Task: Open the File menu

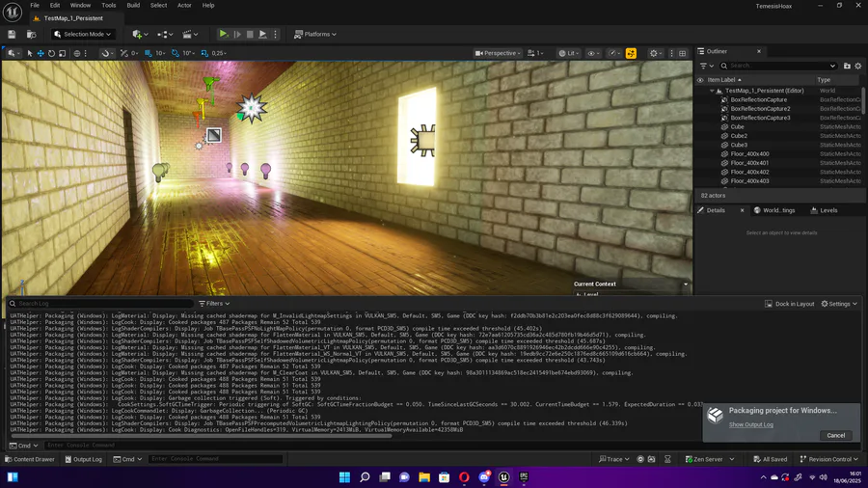Action: click(x=35, y=5)
